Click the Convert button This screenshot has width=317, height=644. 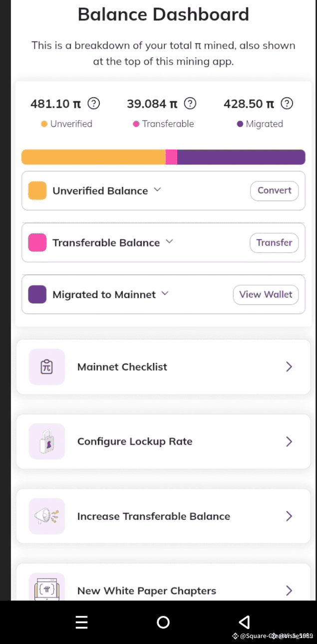(x=275, y=190)
